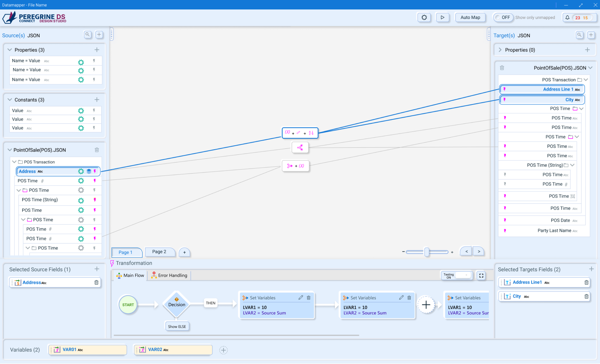Select the Decision node

tap(177, 305)
